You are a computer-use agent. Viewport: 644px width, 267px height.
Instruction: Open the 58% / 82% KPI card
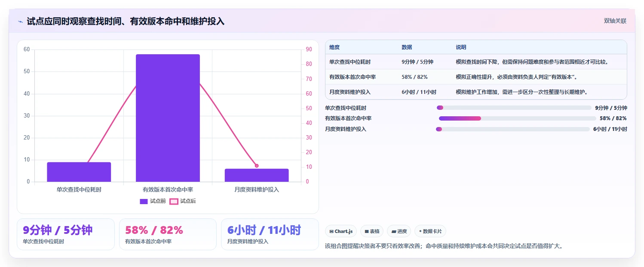168,234
